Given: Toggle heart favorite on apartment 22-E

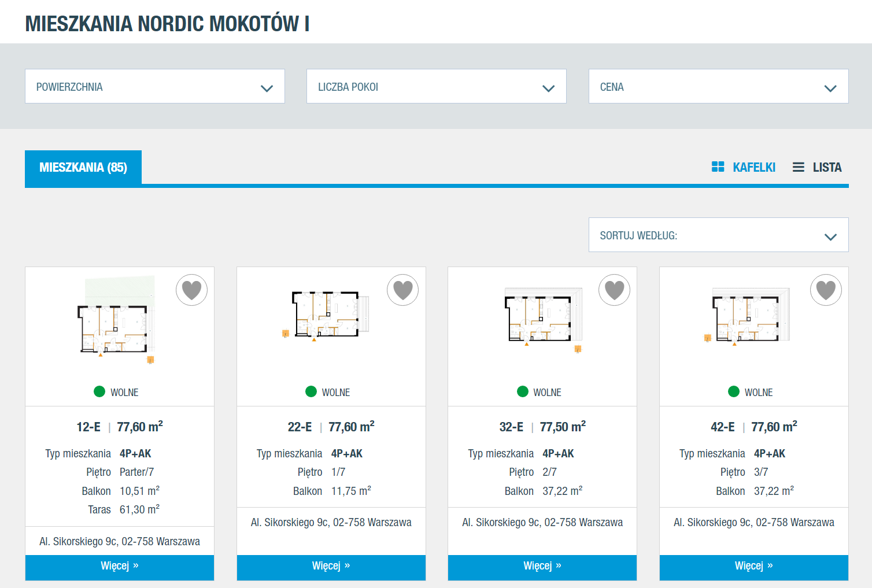Looking at the screenshot, I should [x=402, y=290].
